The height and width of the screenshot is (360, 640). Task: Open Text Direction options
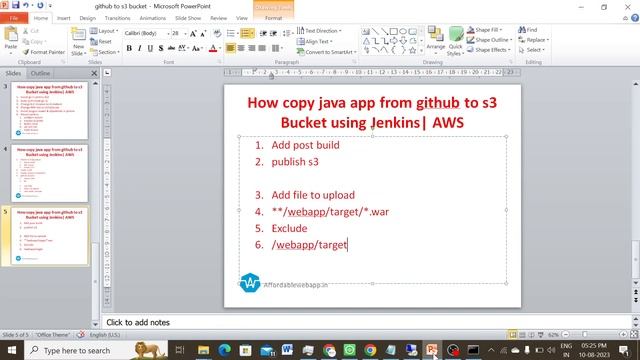coord(319,31)
